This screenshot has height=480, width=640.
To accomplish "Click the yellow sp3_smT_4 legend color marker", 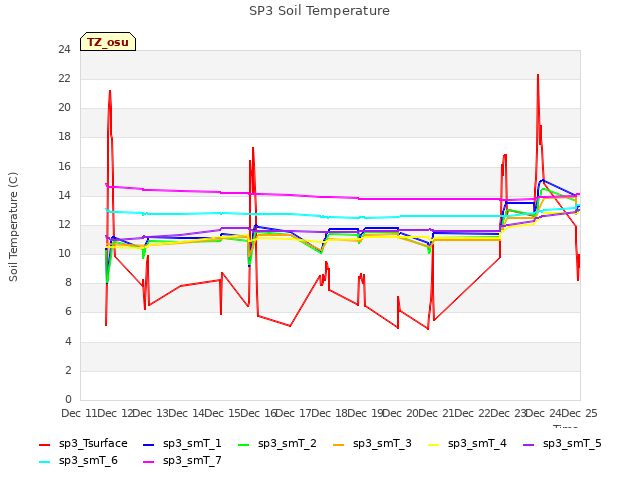I will tap(434, 444).
